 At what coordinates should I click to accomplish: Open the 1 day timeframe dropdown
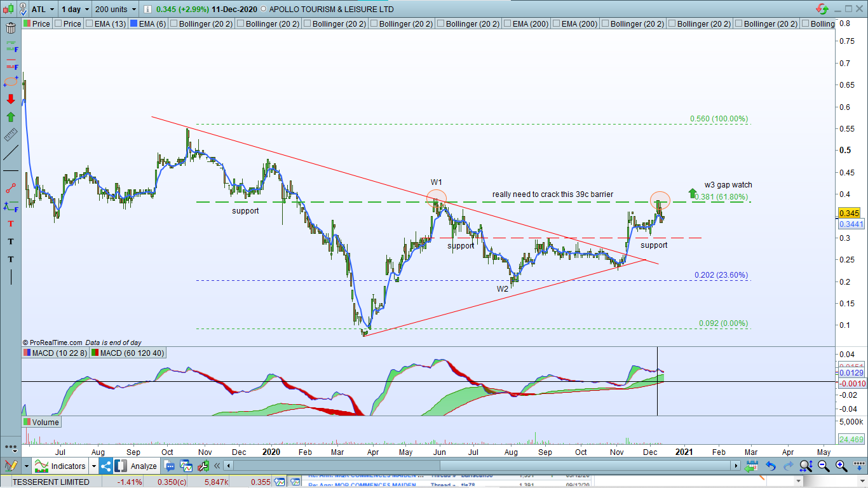(x=86, y=9)
